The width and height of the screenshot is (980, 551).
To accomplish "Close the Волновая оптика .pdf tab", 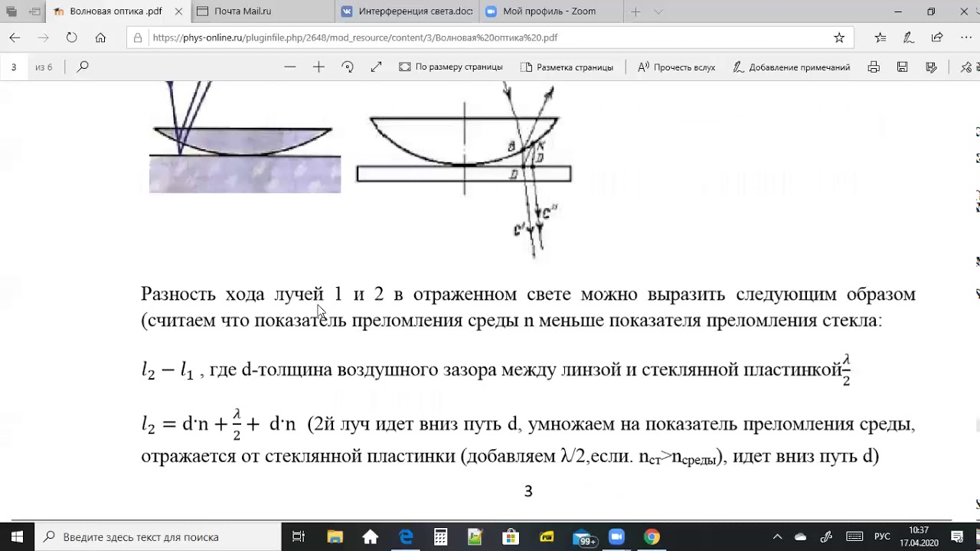I will 178,11.
